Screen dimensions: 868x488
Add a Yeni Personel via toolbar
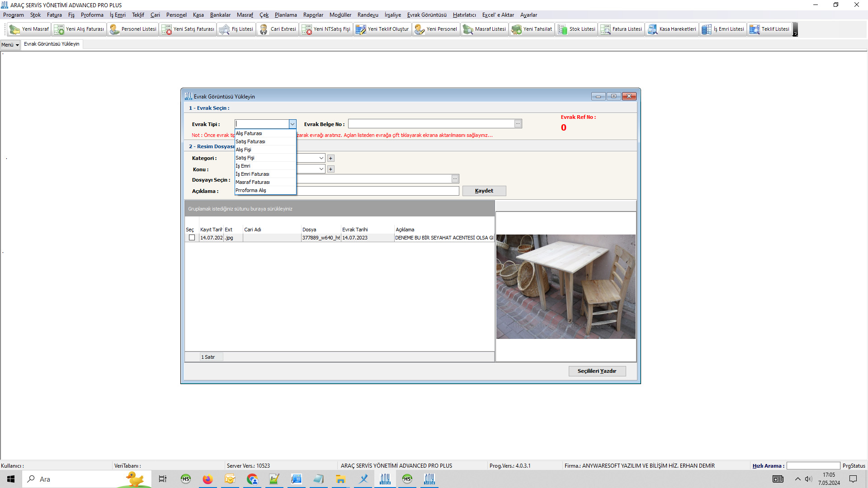point(436,29)
